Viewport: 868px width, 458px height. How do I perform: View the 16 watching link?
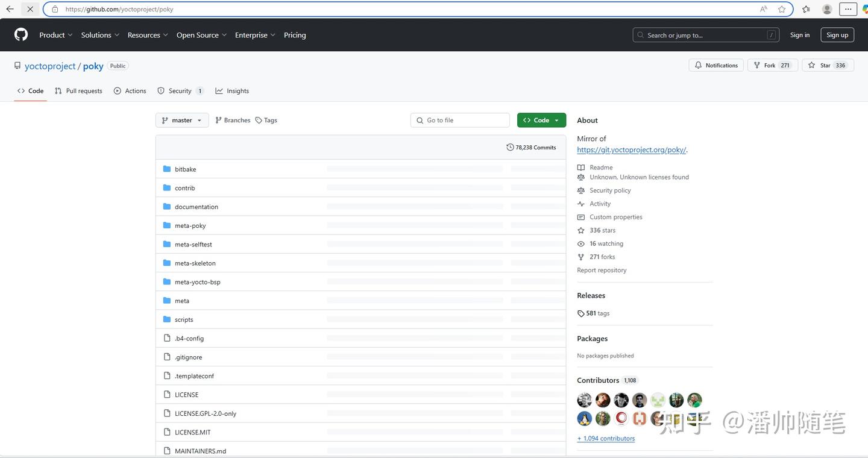point(606,243)
